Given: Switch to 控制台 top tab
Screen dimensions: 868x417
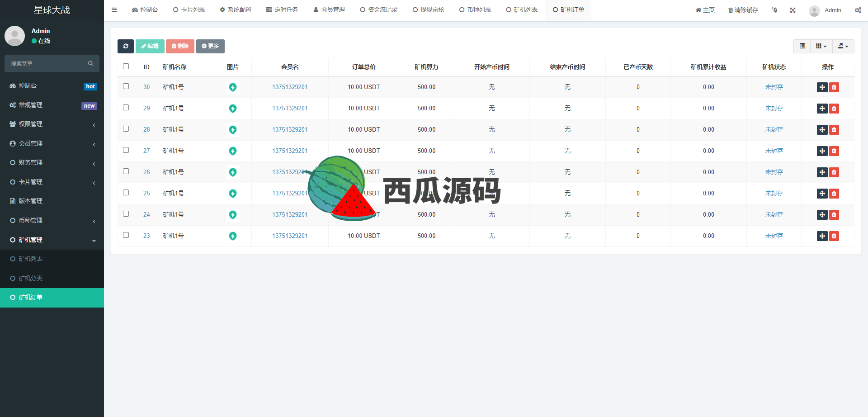Looking at the screenshot, I should pyautogui.click(x=145, y=10).
